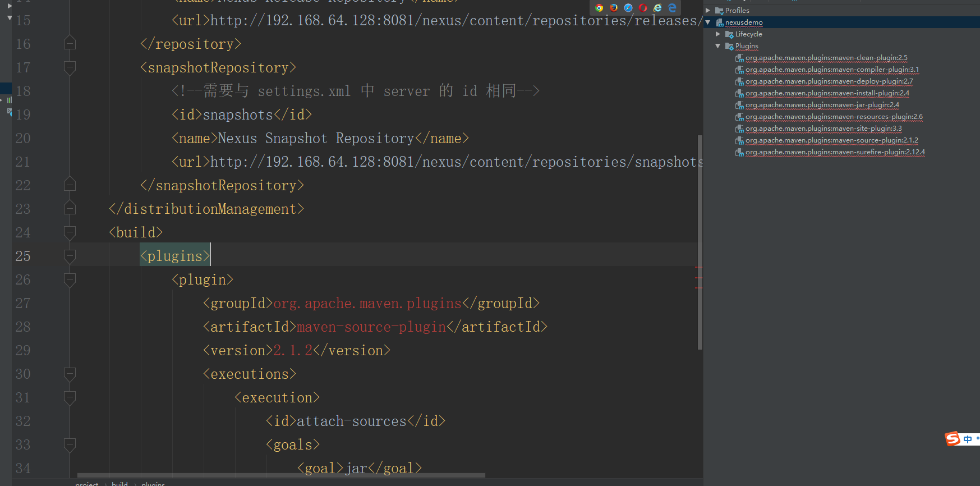980x486 pixels.
Task: Click the settings.xml comment on line 18
Action: tap(356, 91)
